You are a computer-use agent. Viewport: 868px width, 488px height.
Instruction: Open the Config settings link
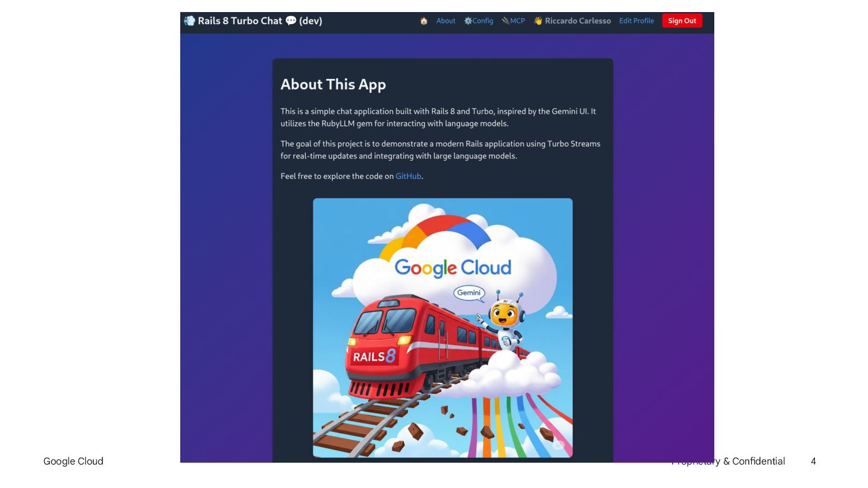479,21
